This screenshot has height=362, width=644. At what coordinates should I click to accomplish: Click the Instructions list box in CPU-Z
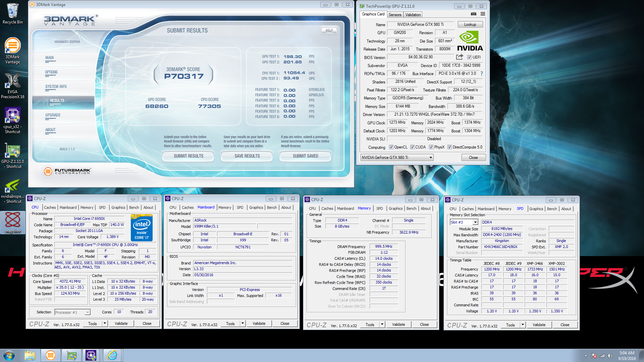pyautogui.click(x=105, y=265)
